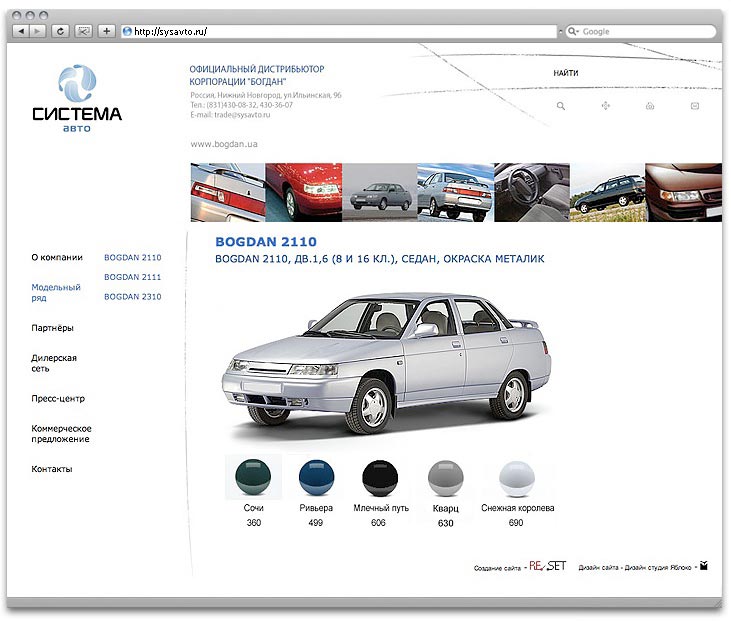
Task: Add a bookmark with the plus icon
Action: tap(106, 31)
